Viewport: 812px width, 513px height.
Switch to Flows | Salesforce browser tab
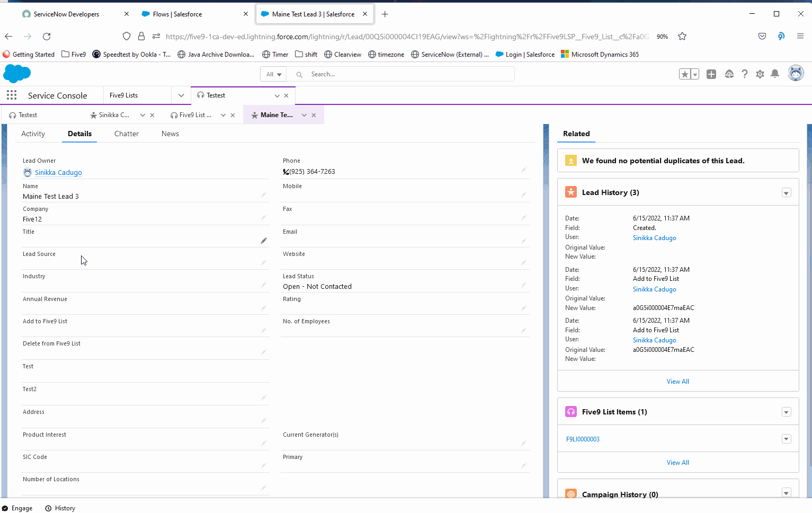177,14
